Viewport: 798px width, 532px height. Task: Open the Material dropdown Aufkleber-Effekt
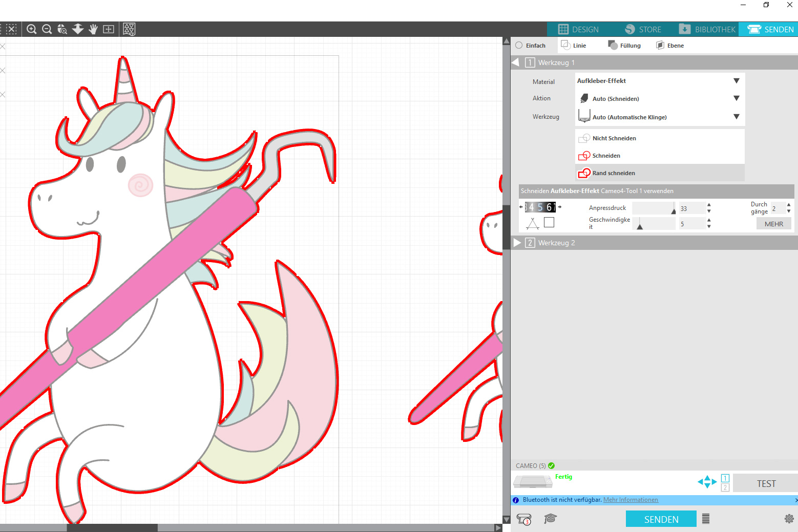(x=659, y=81)
